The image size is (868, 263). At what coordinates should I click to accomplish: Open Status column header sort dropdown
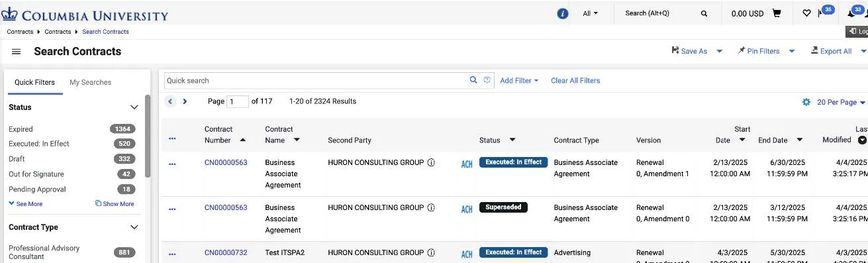click(512, 140)
